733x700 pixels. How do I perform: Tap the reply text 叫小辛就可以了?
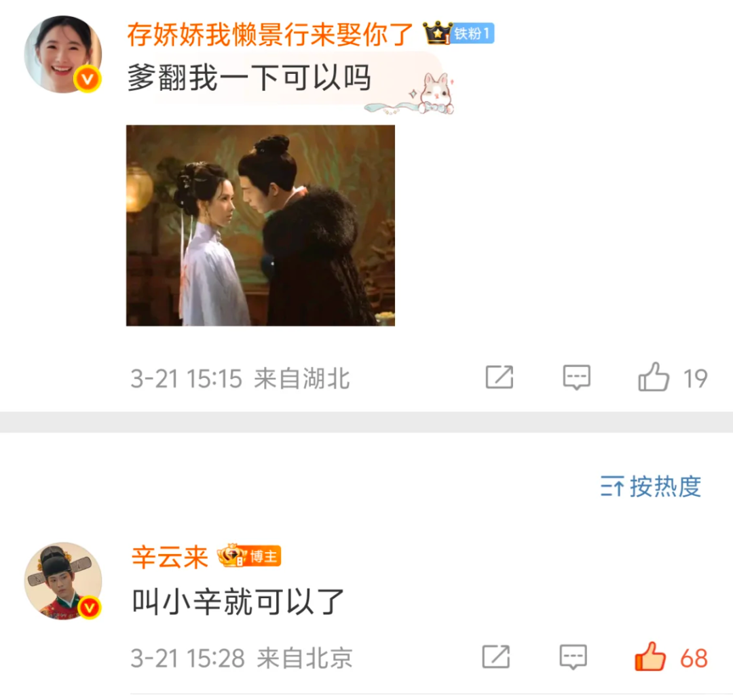(x=238, y=602)
